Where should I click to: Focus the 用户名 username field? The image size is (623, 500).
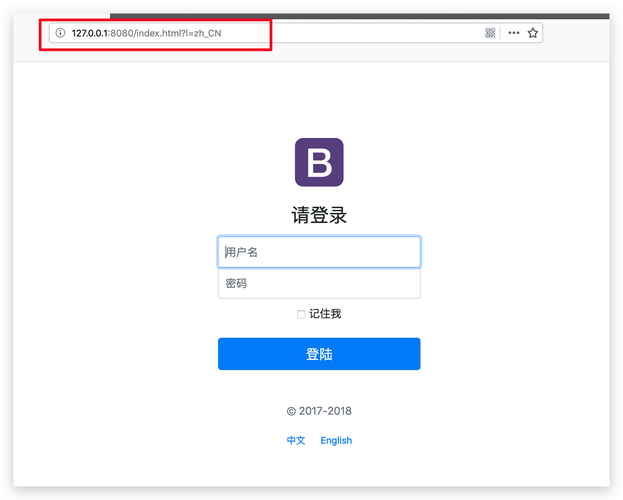pos(319,252)
